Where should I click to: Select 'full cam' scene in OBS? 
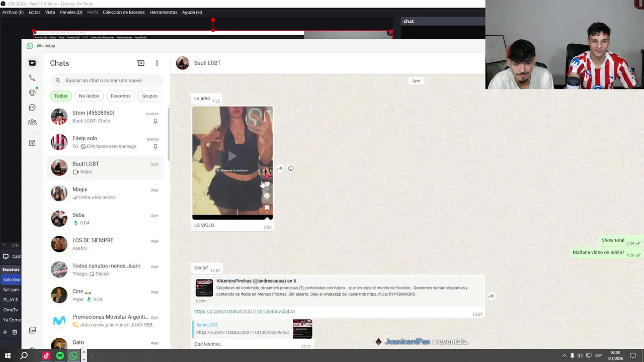pyautogui.click(x=11, y=290)
